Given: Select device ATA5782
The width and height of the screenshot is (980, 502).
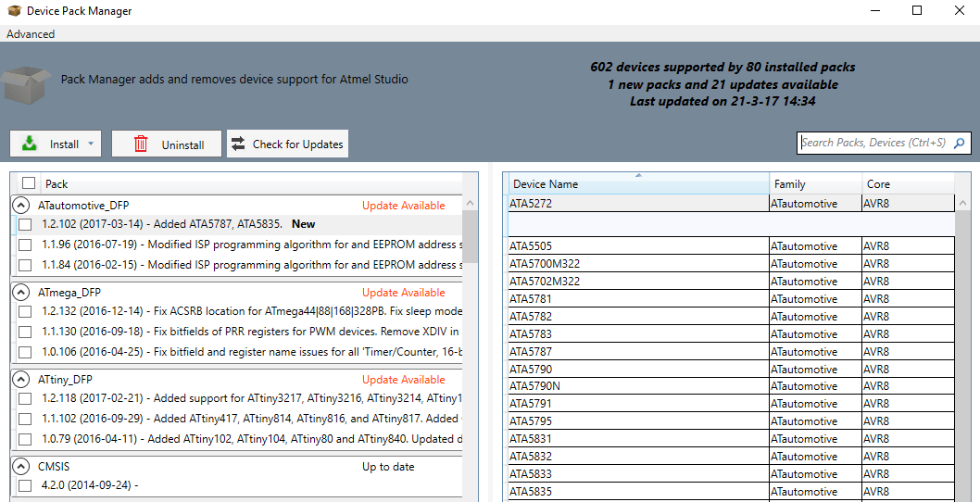Looking at the screenshot, I should tap(731, 316).
